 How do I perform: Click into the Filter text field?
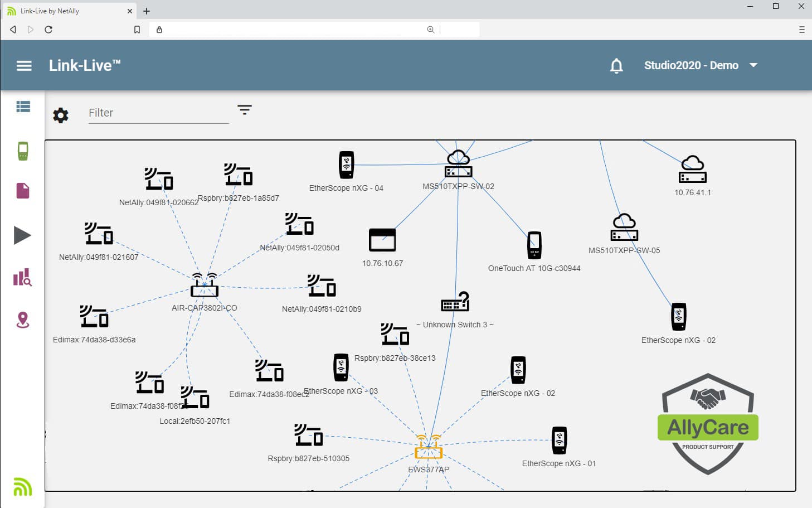click(x=158, y=113)
